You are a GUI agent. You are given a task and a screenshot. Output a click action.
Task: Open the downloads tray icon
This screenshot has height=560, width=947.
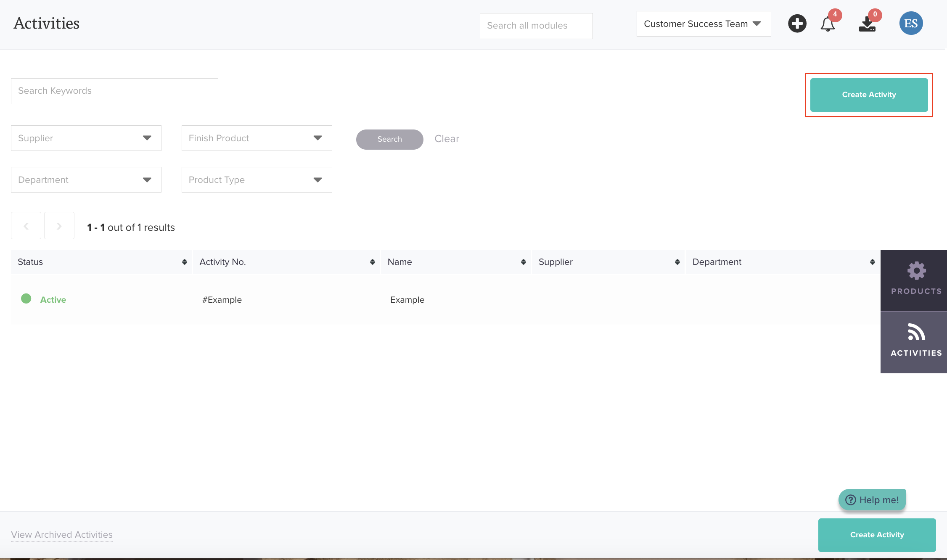867,24
